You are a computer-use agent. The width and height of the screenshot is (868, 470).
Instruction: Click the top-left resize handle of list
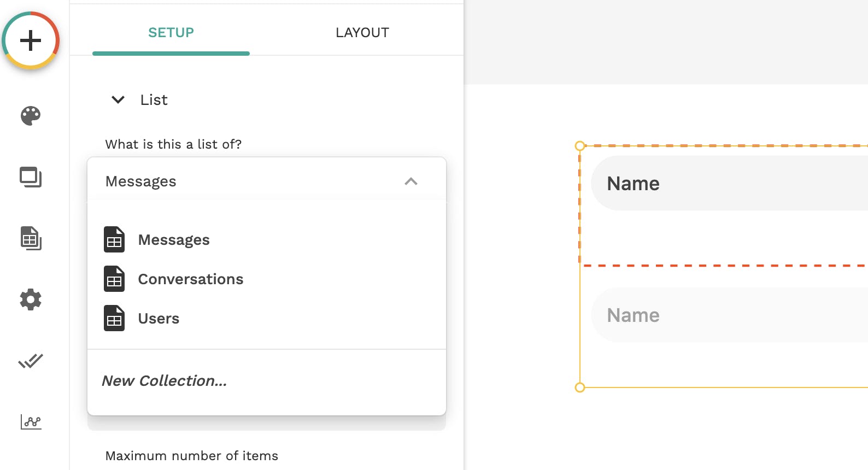click(x=580, y=146)
